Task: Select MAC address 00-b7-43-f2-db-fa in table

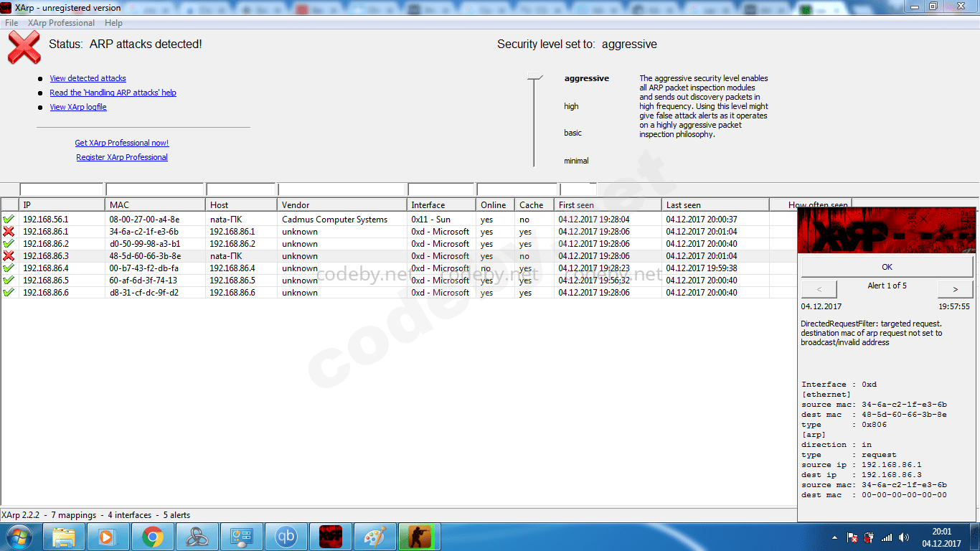Action: pos(144,268)
